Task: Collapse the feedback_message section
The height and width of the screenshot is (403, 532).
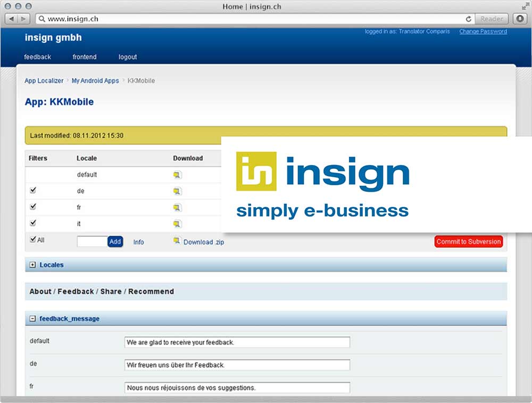Action: (32, 318)
